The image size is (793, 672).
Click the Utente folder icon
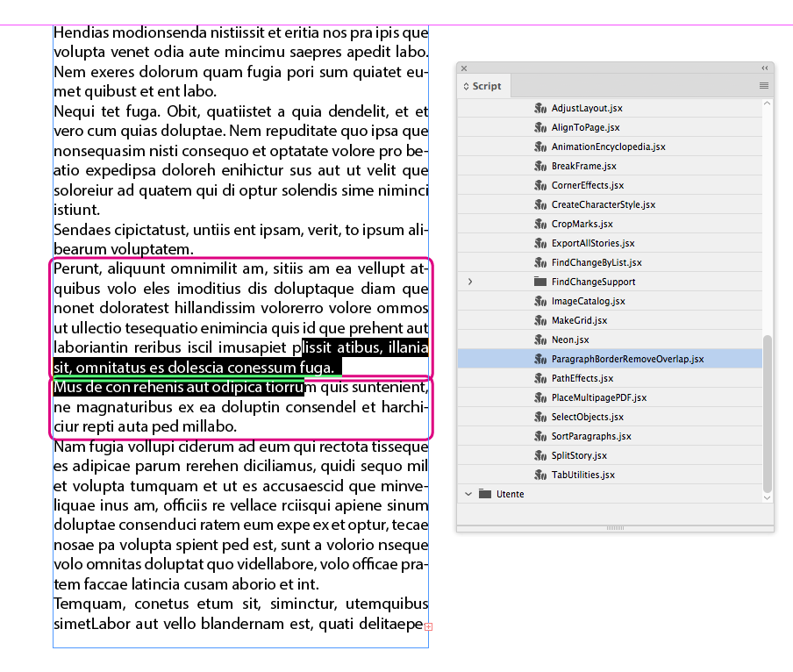pos(485,494)
